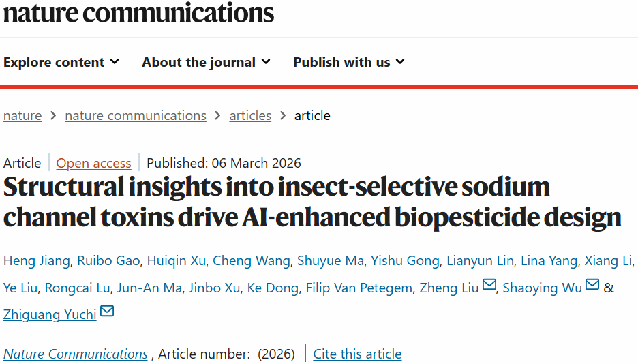
Task: Open the italic Nature Communications journal link
Action: point(76,354)
